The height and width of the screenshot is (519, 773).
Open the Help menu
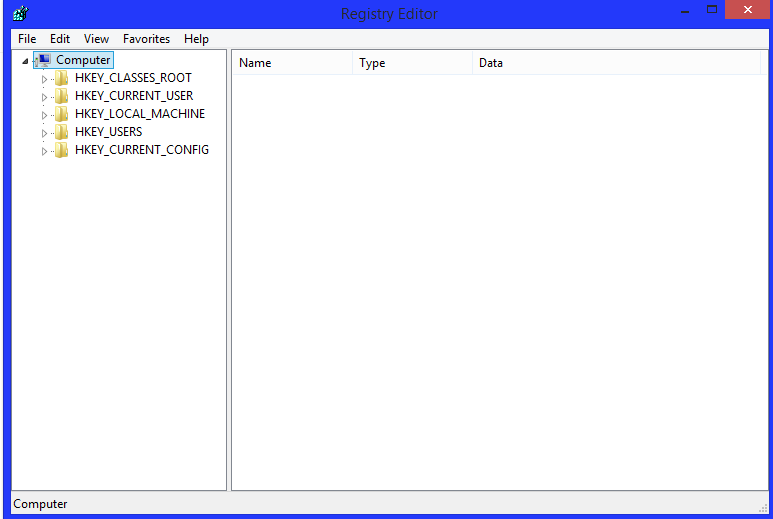(196, 39)
